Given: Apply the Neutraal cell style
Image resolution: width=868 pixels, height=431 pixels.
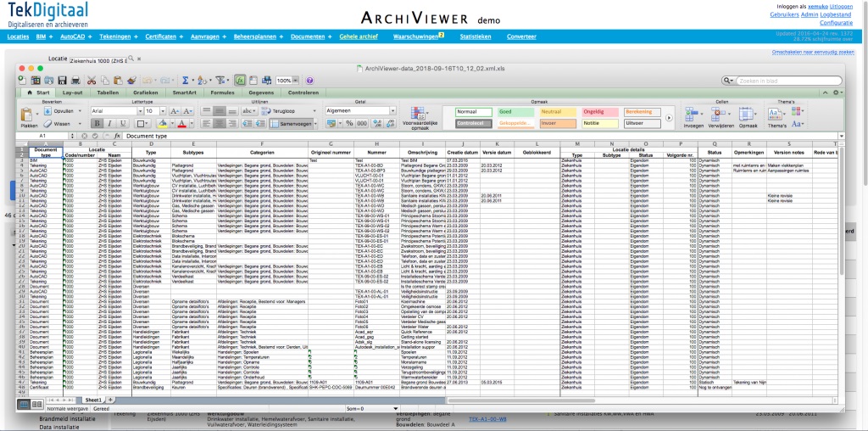Looking at the screenshot, I should 558,112.
